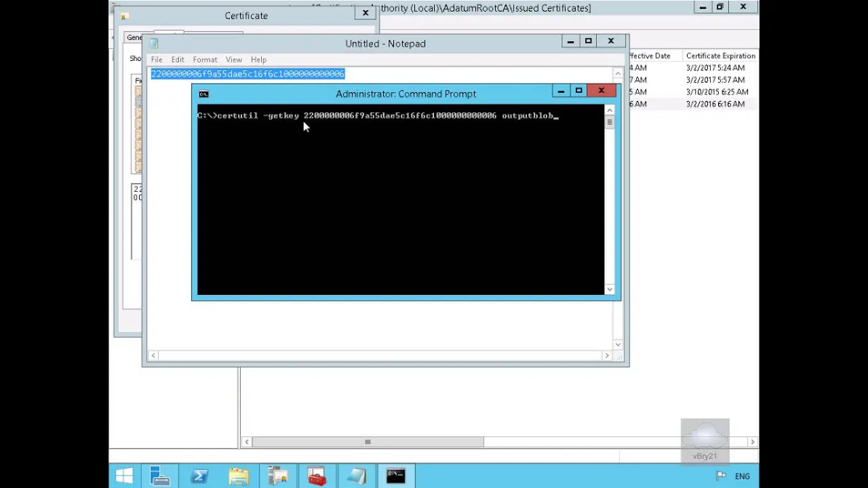
Task: Launch PowerShell from the taskbar
Action: point(199,476)
